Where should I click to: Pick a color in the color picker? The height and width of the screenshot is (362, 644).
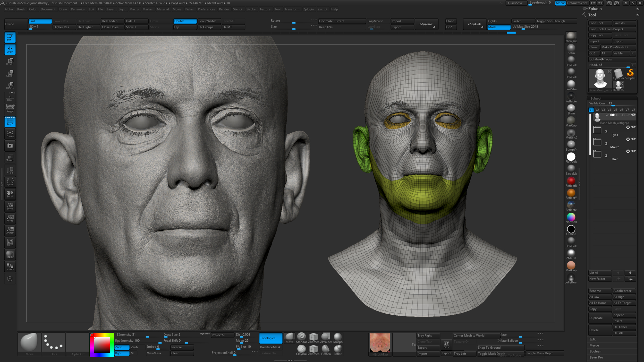pos(101,345)
